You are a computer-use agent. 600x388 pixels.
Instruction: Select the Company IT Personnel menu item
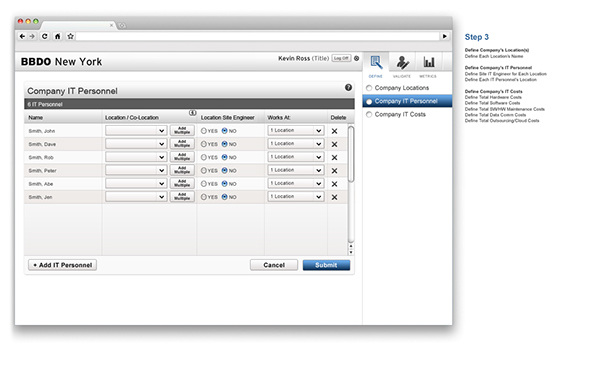407,101
